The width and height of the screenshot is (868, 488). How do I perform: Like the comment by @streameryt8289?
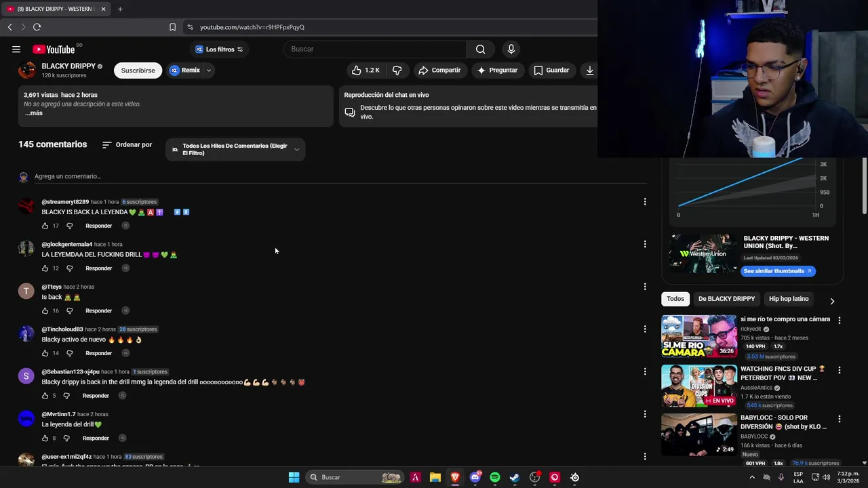45,226
